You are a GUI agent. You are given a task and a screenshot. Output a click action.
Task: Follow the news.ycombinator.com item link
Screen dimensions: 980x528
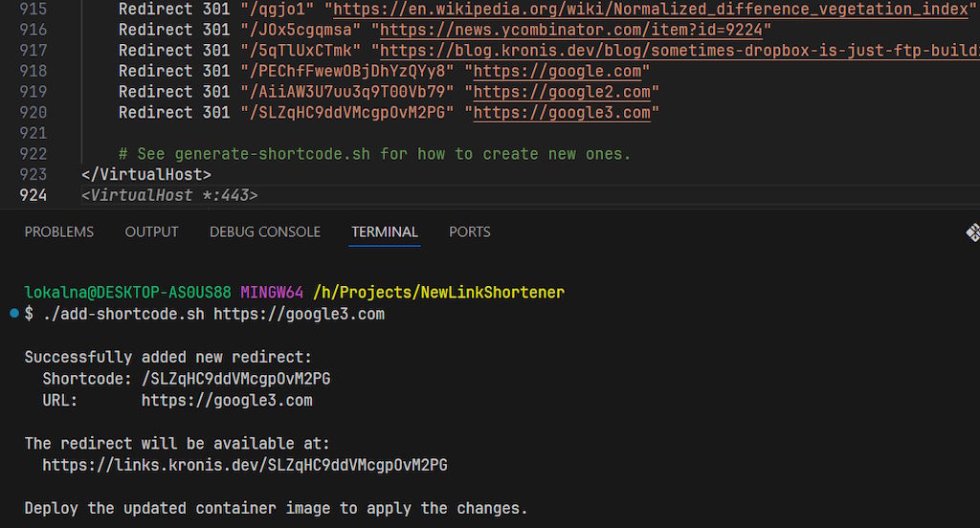[571, 30]
